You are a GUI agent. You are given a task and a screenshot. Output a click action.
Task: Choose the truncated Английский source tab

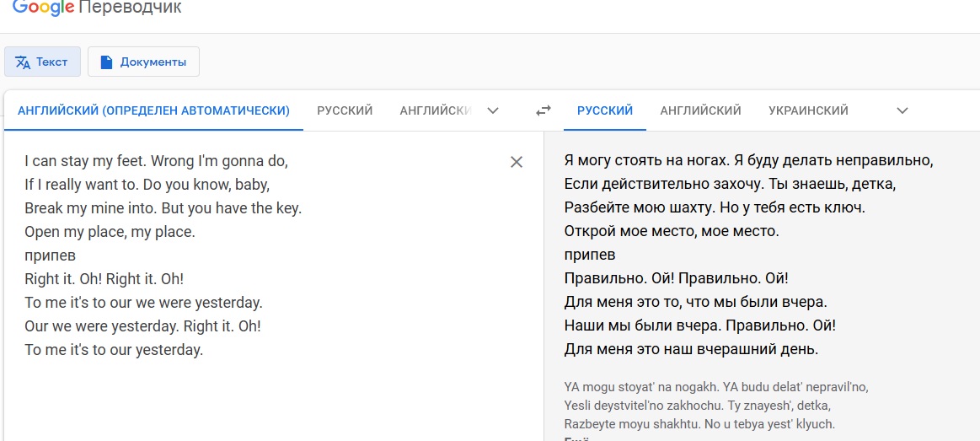click(434, 110)
